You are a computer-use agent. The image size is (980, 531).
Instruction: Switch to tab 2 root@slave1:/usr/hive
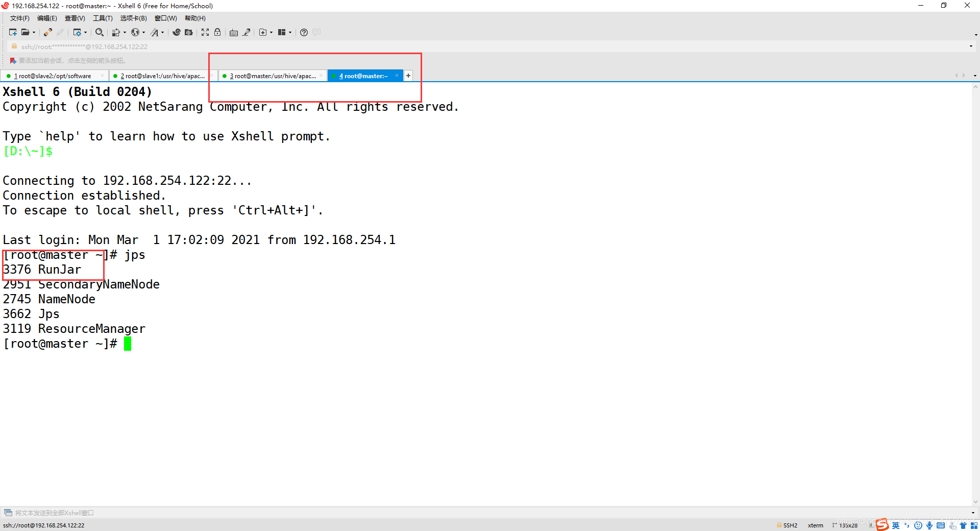click(162, 76)
